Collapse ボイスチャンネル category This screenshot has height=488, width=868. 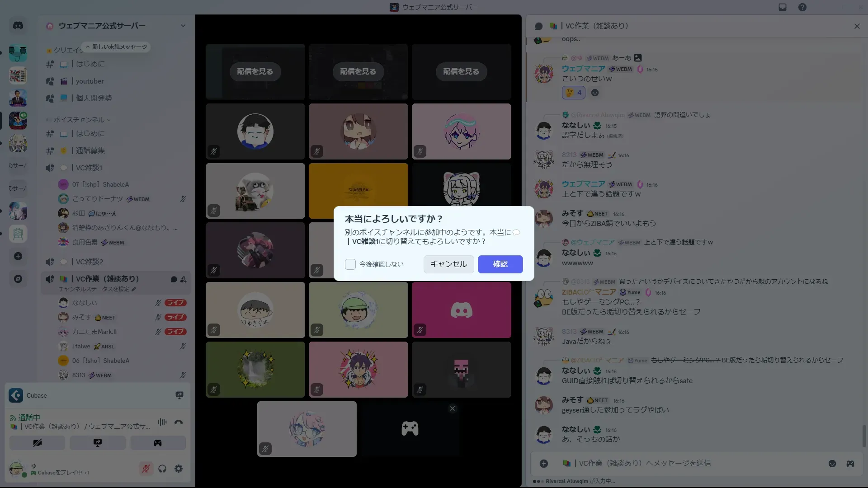tap(80, 120)
